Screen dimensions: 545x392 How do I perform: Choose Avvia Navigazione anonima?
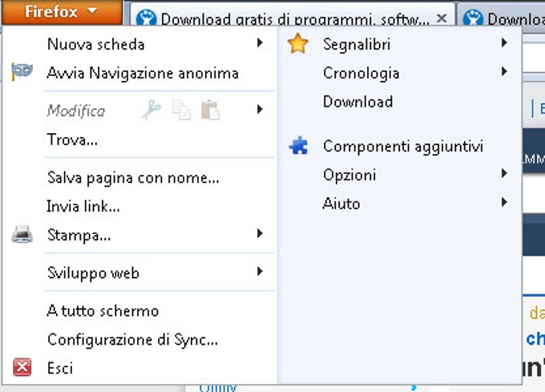(x=139, y=73)
